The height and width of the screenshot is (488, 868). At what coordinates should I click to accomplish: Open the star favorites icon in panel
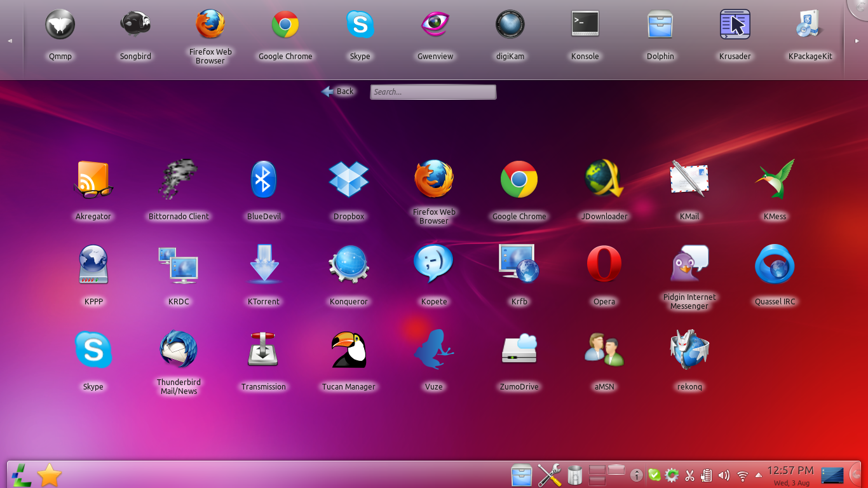click(x=50, y=475)
